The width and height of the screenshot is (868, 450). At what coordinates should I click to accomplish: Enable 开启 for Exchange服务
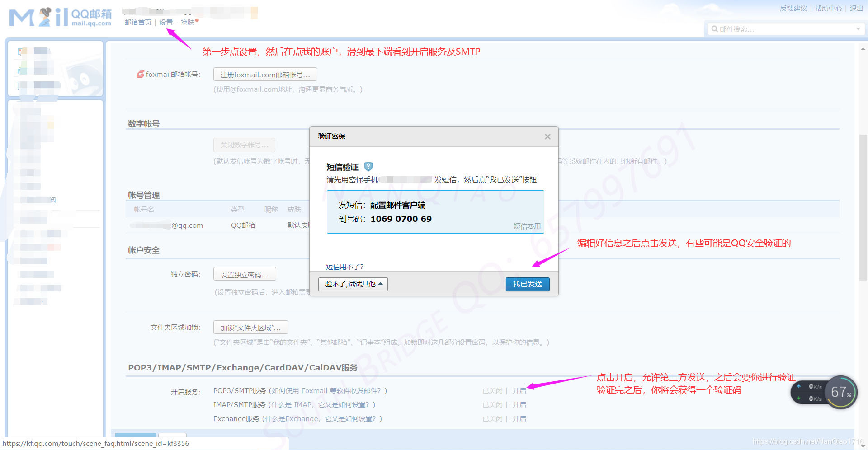pyautogui.click(x=519, y=418)
